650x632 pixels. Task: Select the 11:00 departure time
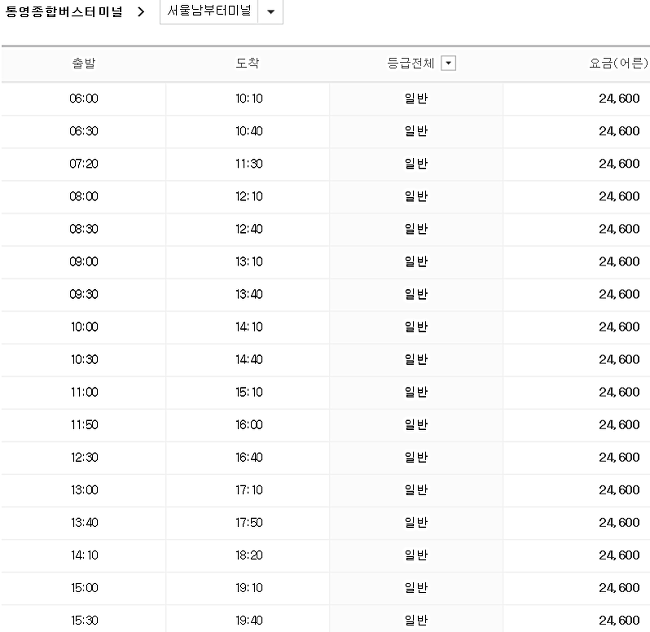84,392
